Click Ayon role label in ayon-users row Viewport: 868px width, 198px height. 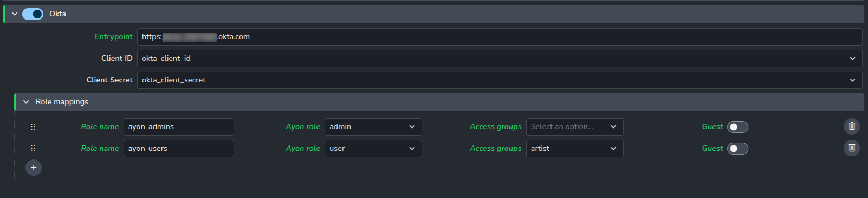pos(303,148)
